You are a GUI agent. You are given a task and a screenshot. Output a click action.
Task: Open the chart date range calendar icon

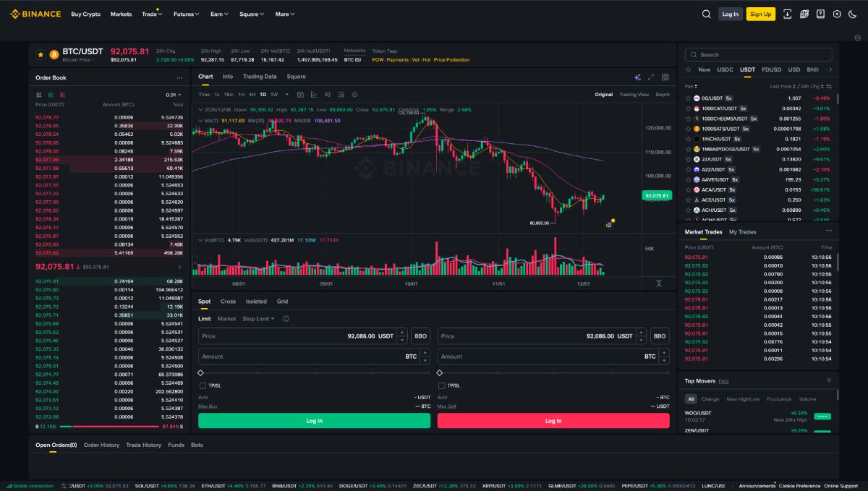coord(301,95)
